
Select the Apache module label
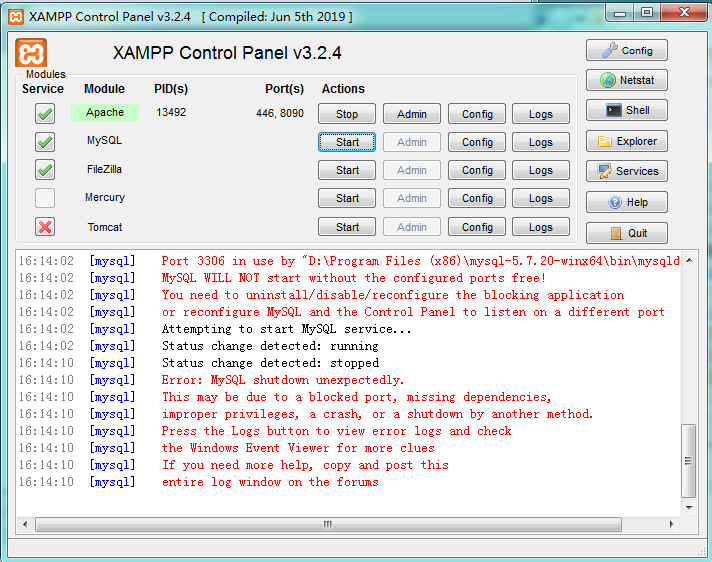pos(105,112)
